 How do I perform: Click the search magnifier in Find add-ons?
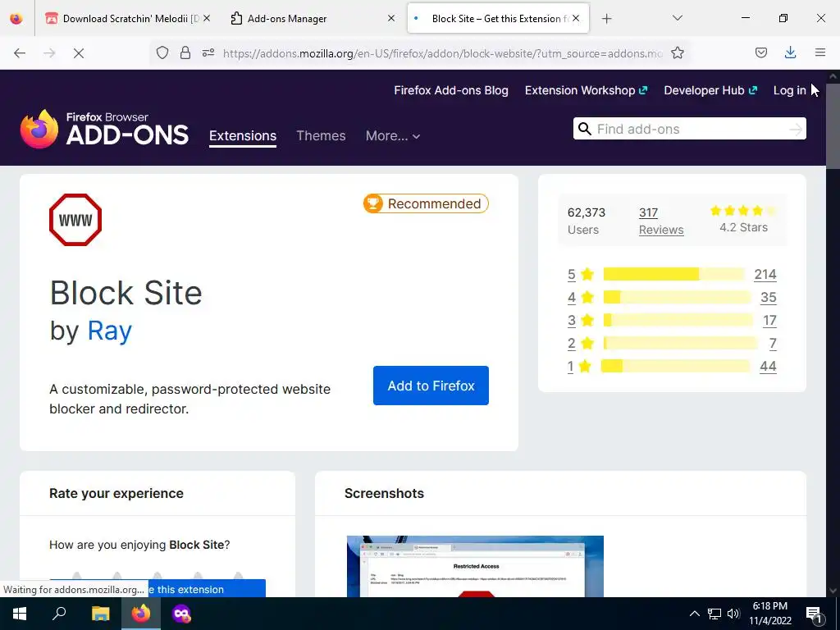(x=585, y=129)
